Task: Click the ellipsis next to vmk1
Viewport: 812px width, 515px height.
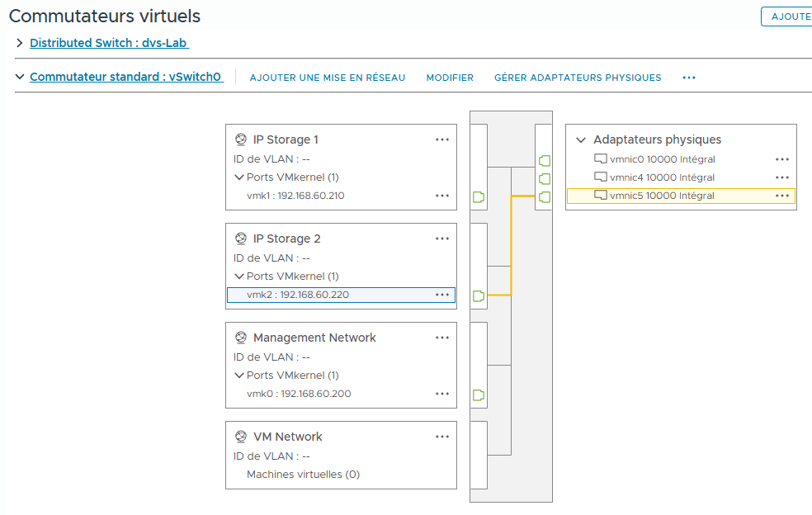Action: [442, 196]
